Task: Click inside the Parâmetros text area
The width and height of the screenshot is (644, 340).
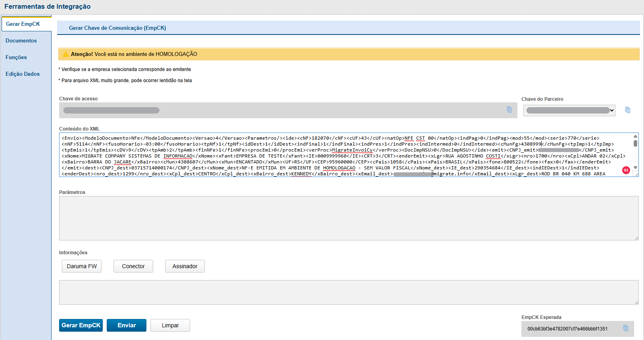Action: point(348,218)
